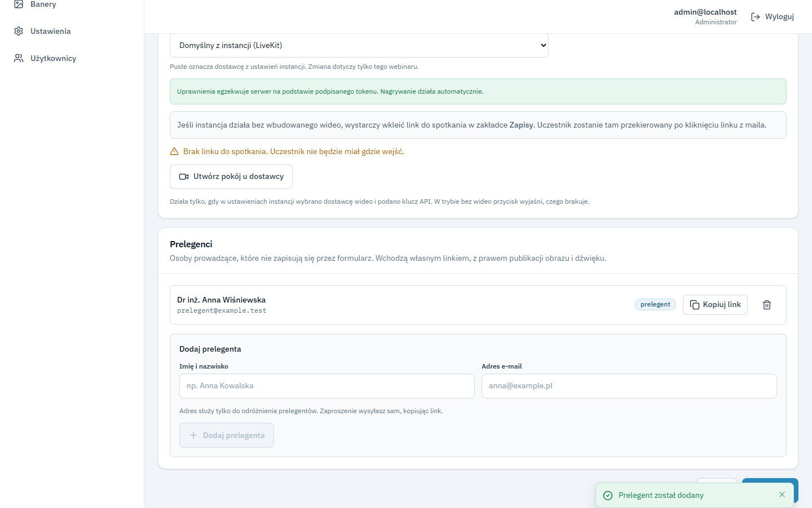Click the camera icon on Utwórz pokój button
This screenshot has width=812, height=508.
pyautogui.click(x=184, y=177)
